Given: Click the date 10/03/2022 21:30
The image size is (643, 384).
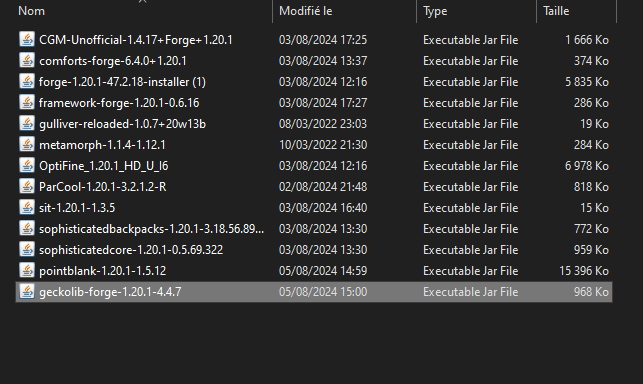Looking at the screenshot, I should pyautogui.click(x=323, y=145).
